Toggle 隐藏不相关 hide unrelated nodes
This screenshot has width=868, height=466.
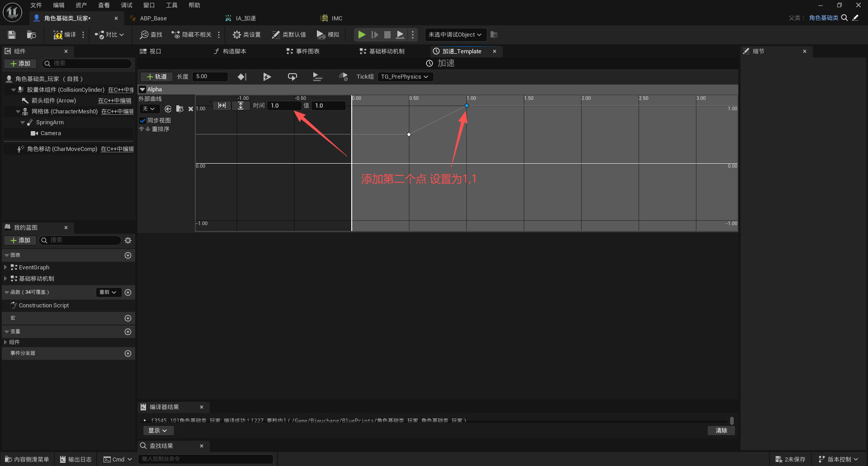point(191,35)
